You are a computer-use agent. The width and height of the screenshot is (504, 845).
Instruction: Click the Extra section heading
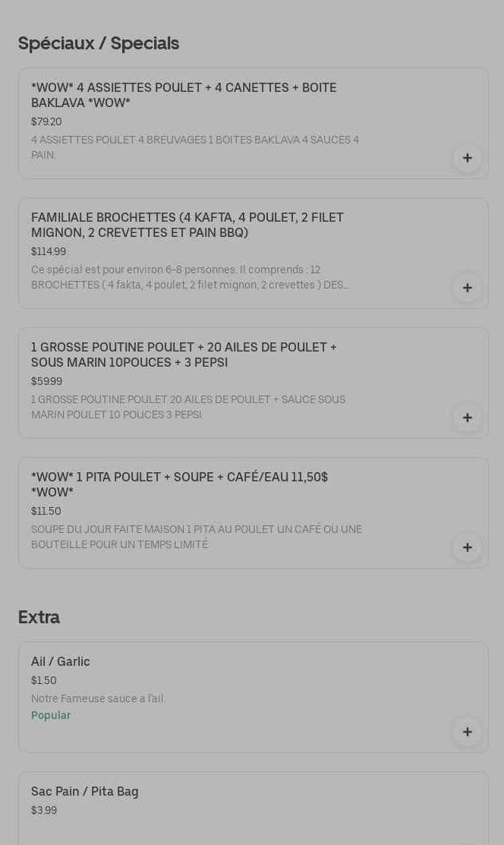pyautogui.click(x=39, y=617)
